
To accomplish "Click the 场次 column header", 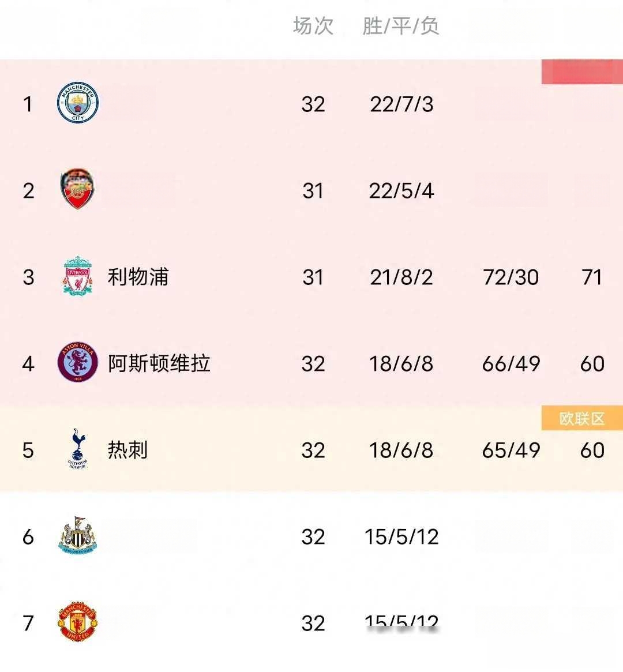I will pyautogui.click(x=312, y=26).
